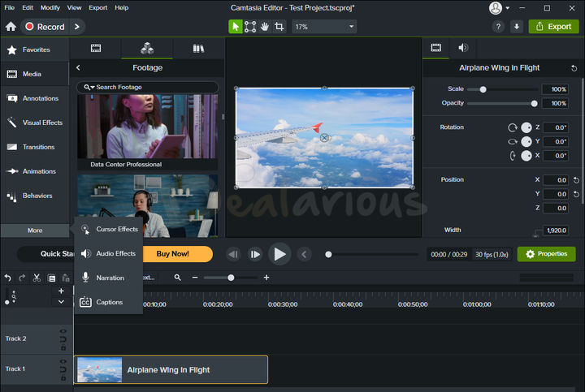This screenshot has width=585, height=392.
Task: Switch to the assets blocks tab icon
Action: coord(147,48)
